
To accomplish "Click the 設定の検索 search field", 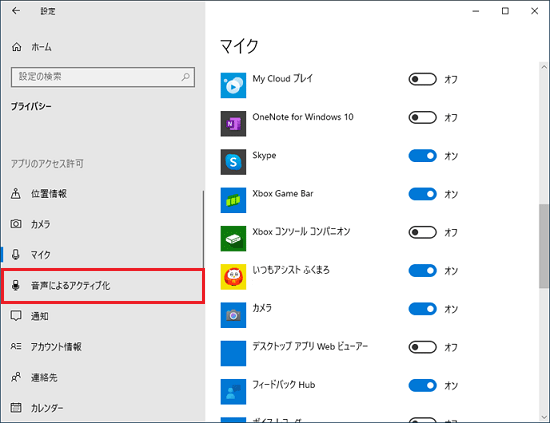I will pos(103,77).
